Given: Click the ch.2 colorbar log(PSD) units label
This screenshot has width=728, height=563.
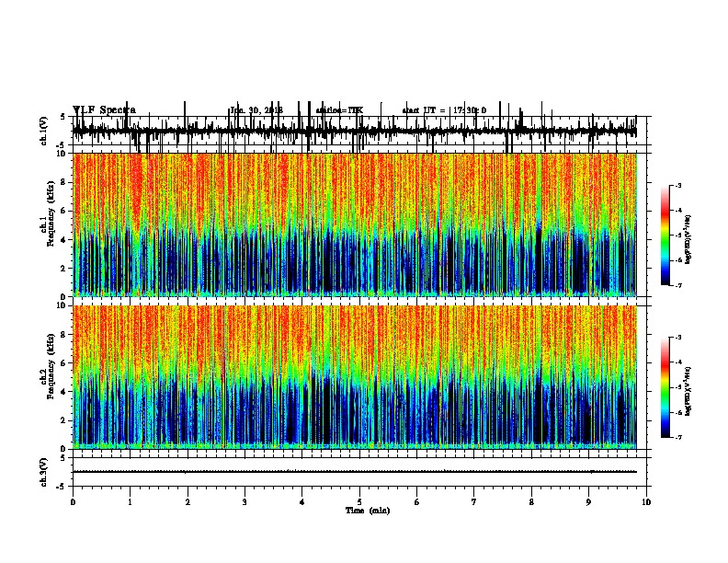Looking at the screenshot, I should [x=688, y=391].
